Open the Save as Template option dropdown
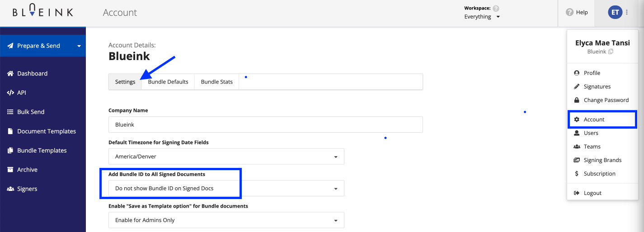The width and height of the screenshot is (644, 232). pos(226,220)
